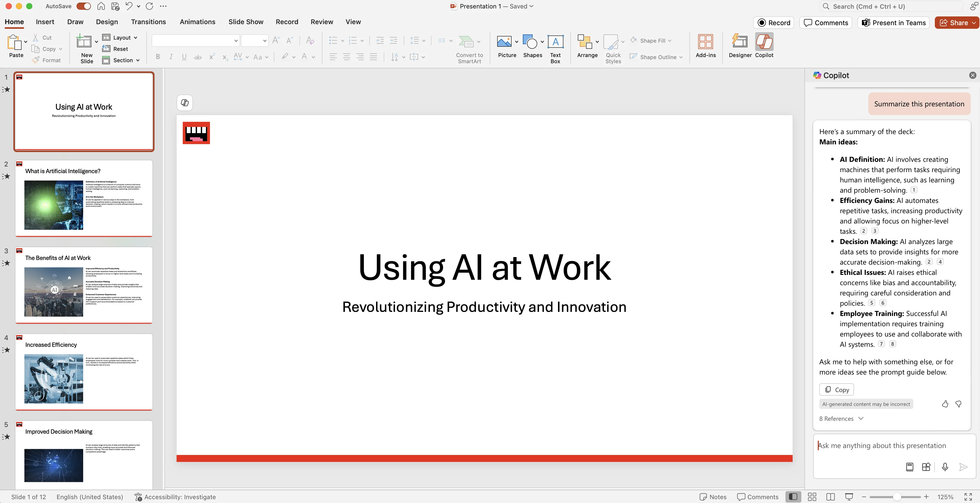Image resolution: width=980 pixels, height=503 pixels.
Task: Switch to Reading View in status bar
Action: [x=831, y=497]
